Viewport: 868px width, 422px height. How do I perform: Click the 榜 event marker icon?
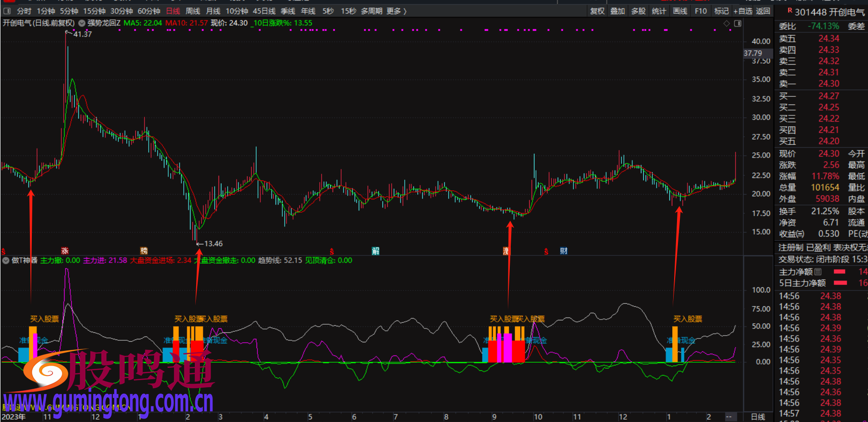coord(144,251)
